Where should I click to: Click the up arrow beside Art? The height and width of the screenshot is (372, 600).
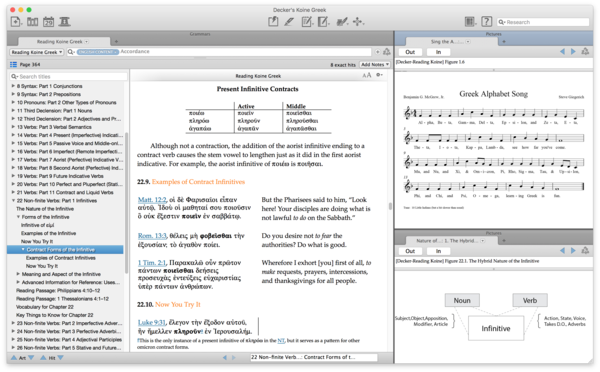pos(14,358)
